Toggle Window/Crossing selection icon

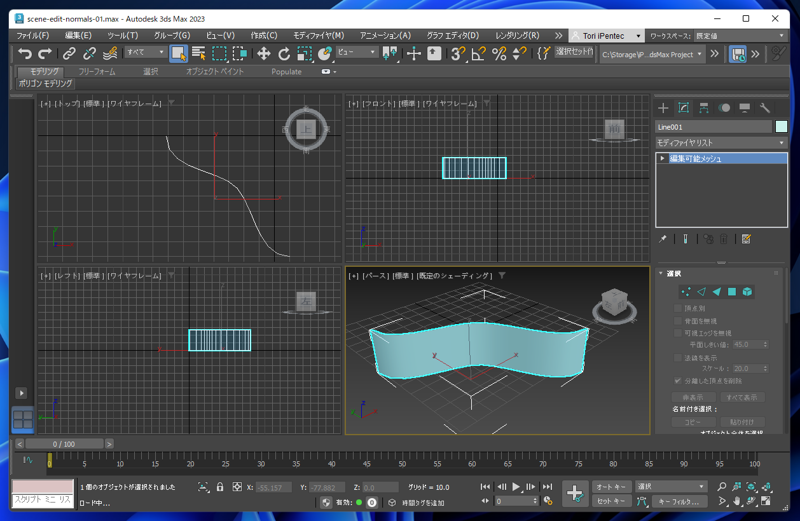click(x=240, y=54)
